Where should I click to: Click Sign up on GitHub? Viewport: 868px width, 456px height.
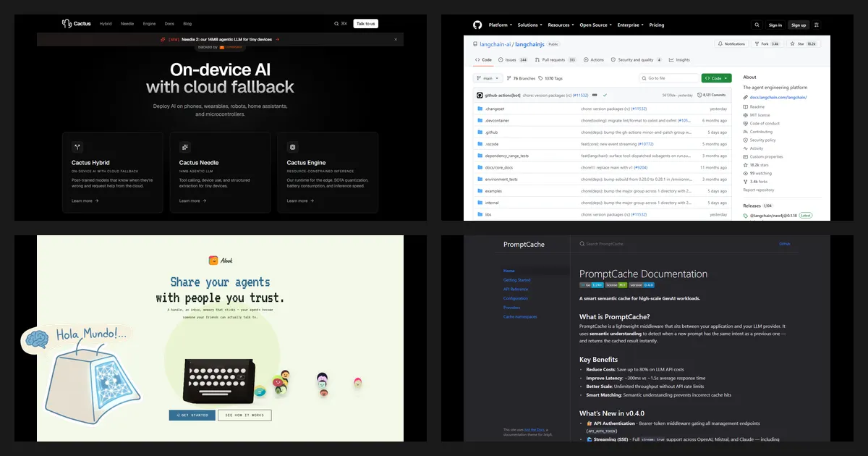pyautogui.click(x=798, y=25)
